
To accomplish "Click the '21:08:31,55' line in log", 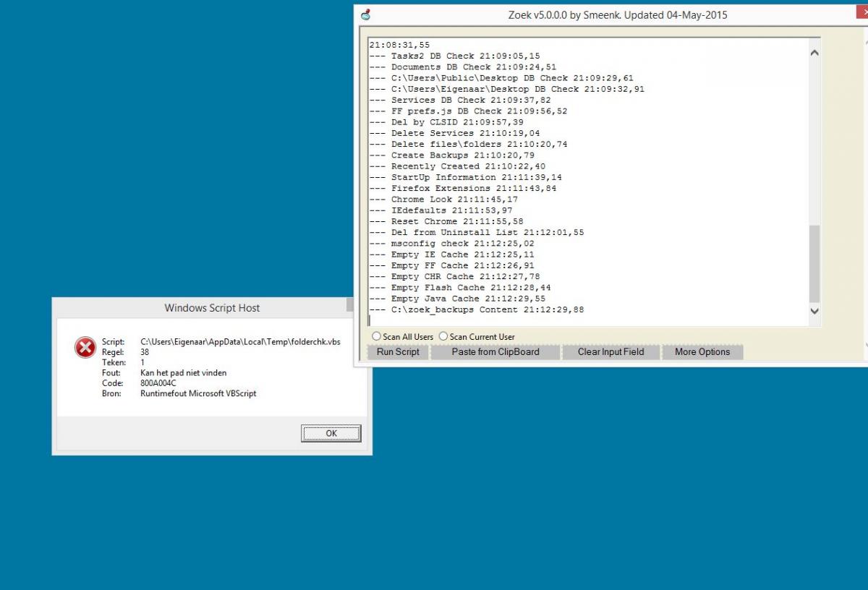I will (x=399, y=45).
